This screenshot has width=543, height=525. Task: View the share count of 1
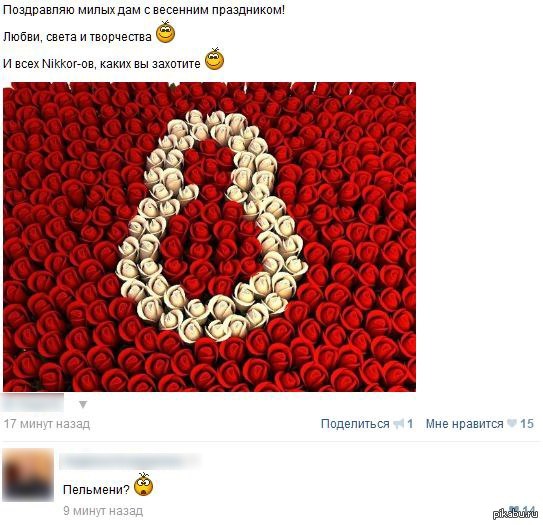pyautogui.click(x=410, y=424)
